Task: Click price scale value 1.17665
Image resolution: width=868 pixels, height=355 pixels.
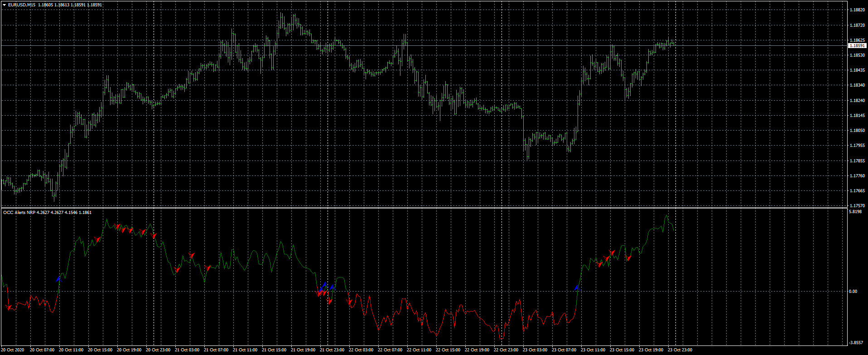Action: (857, 191)
